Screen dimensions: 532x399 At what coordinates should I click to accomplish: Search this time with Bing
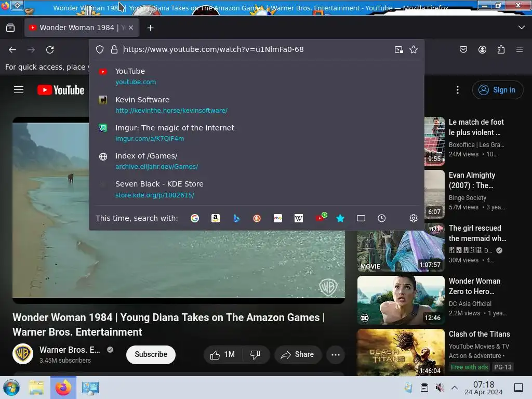pos(236,218)
